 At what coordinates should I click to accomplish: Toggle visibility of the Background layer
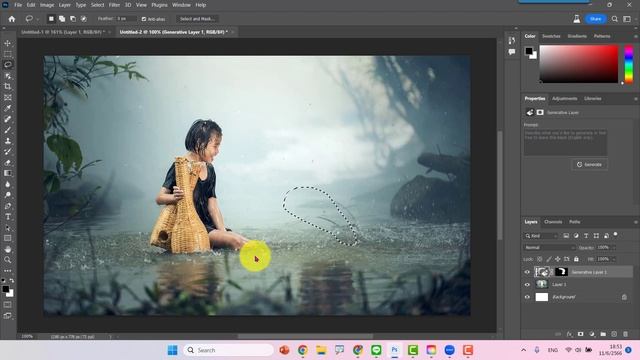click(x=527, y=297)
